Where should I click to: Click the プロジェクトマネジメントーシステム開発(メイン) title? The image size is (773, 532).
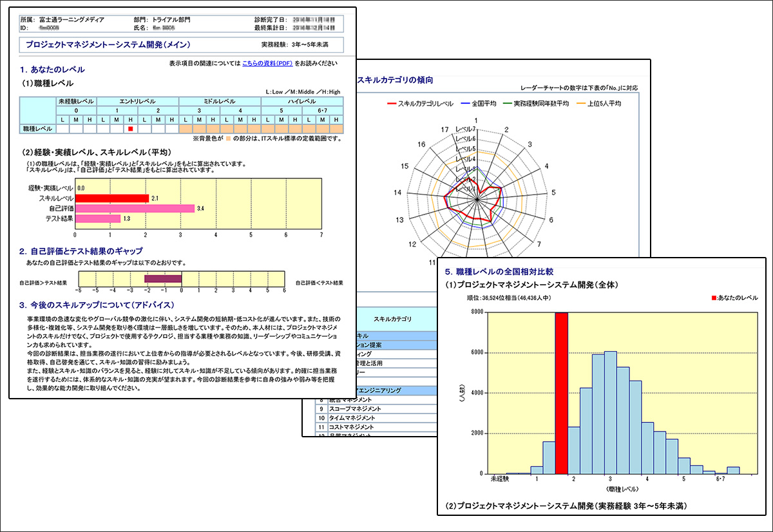108,44
